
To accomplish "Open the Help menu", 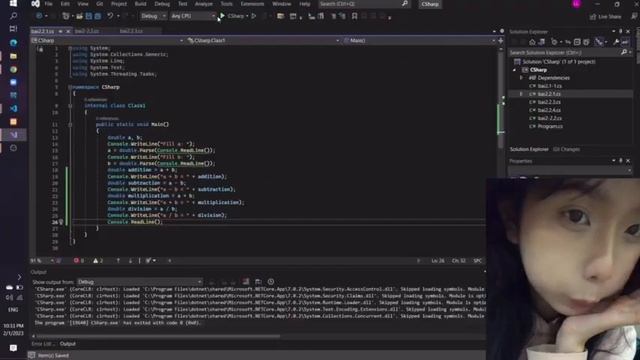I will [x=304, y=4].
